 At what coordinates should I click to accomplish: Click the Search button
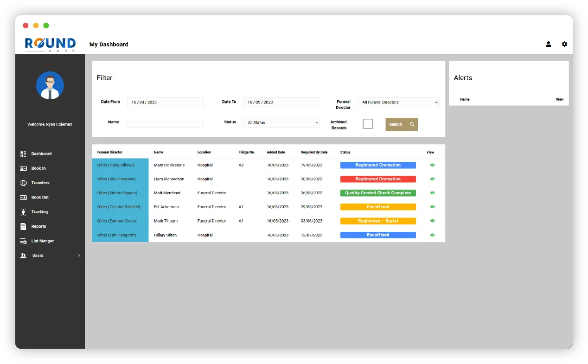tap(402, 124)
